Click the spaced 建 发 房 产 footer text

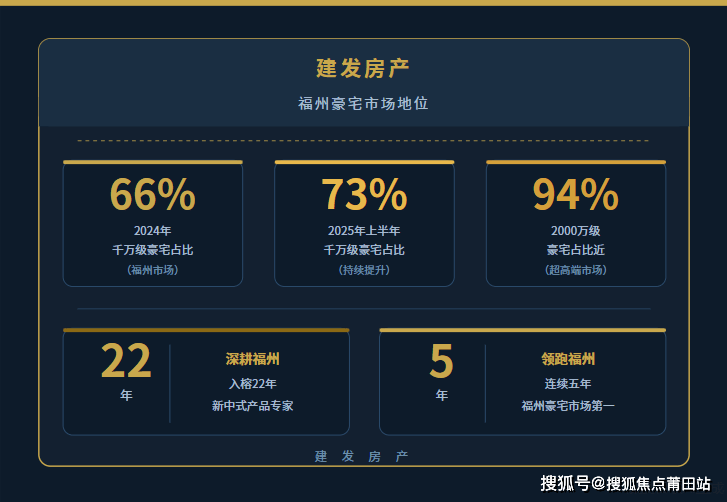(362, 457)
